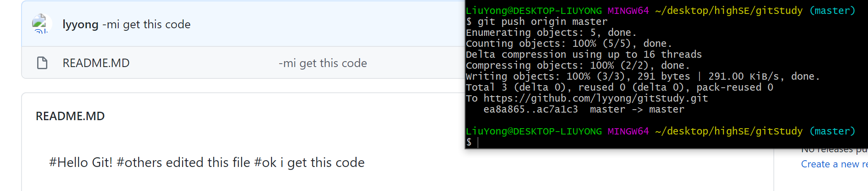The image size is (868, 191).
Task: Click the No releases published text
Action: point(834,150)
